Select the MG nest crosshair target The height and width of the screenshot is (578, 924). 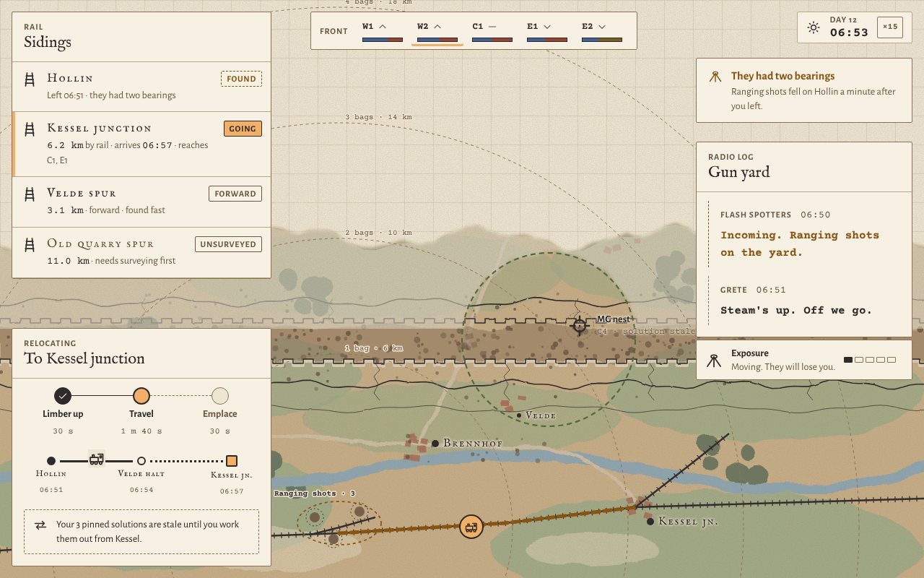point(579,325)
